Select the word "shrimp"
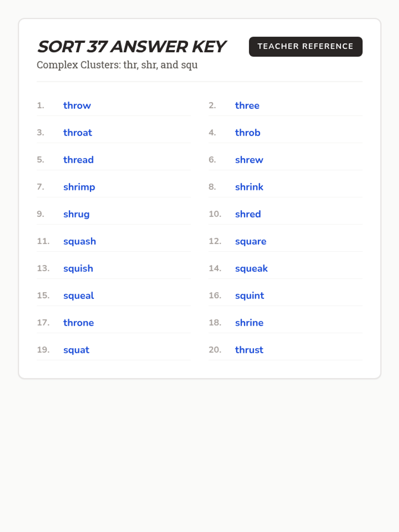 tap(79, 187)
